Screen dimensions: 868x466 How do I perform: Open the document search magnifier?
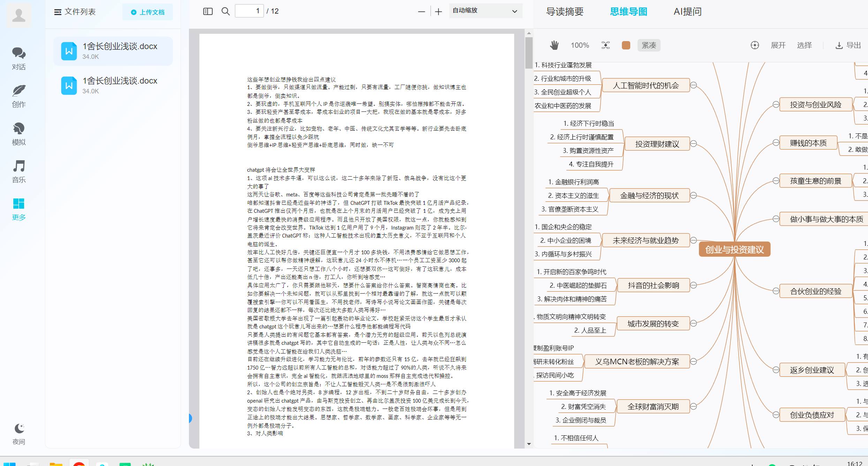tap(226, 11)
